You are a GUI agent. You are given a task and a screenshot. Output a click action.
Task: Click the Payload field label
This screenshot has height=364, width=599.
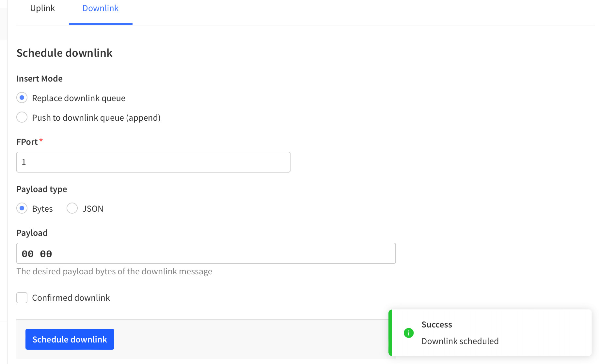[x=32, y=233]
